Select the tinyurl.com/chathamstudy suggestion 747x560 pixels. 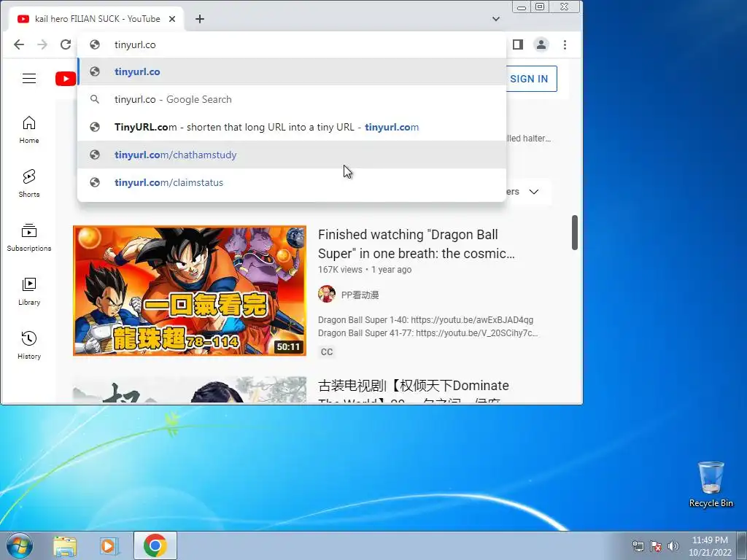click(x=292, y=155)
